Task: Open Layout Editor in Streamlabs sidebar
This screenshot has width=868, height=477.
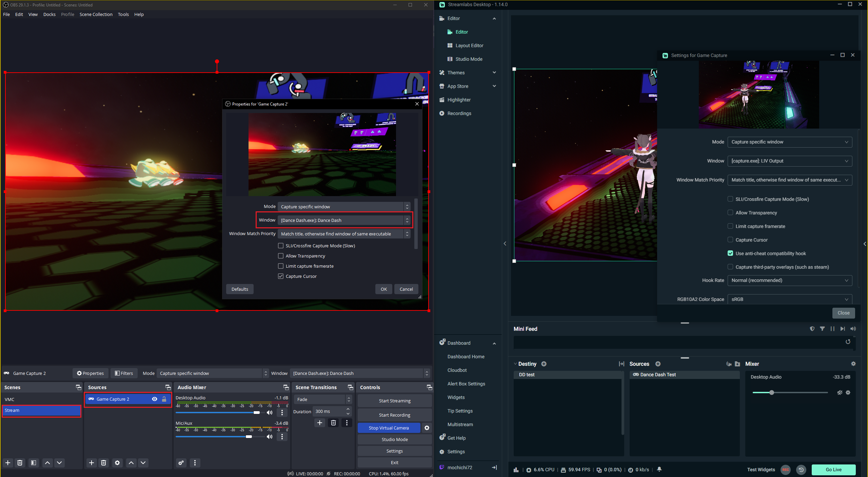Action: click(469, 45)
